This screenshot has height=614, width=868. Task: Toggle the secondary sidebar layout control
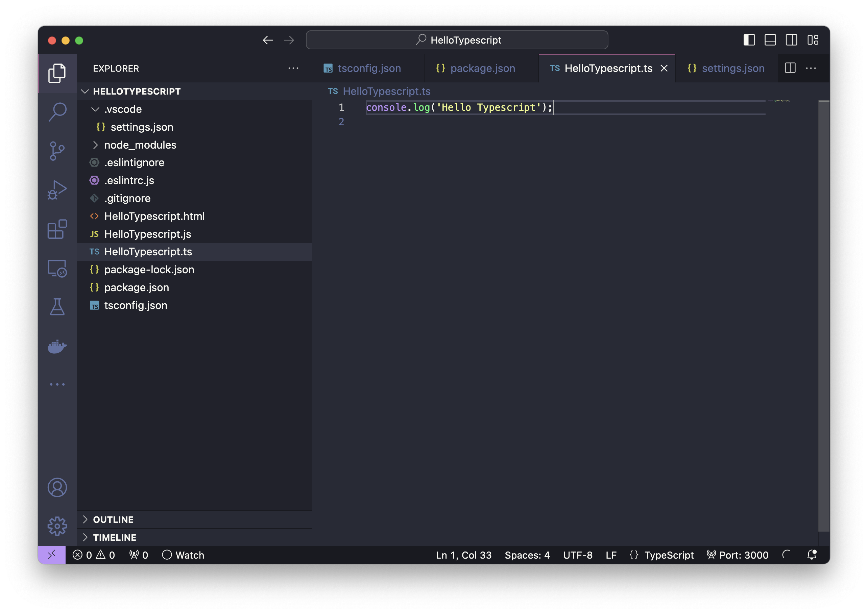pos(792,40)
